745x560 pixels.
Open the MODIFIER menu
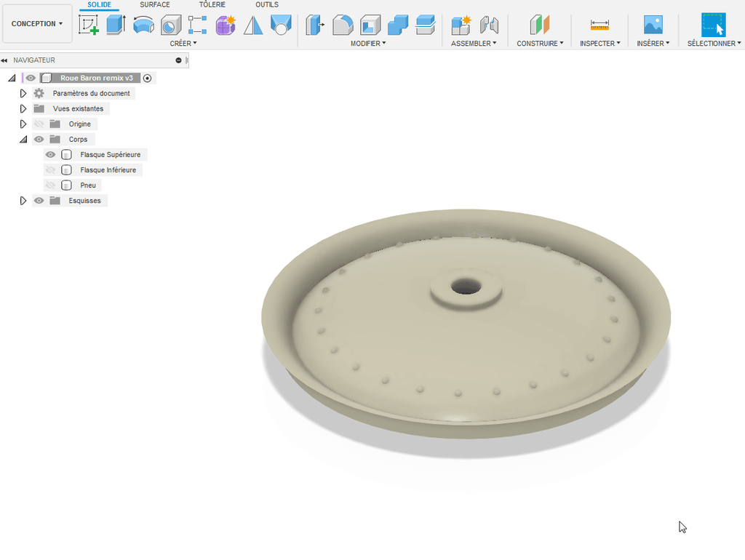pyautogui.click(x=368, y=43)
